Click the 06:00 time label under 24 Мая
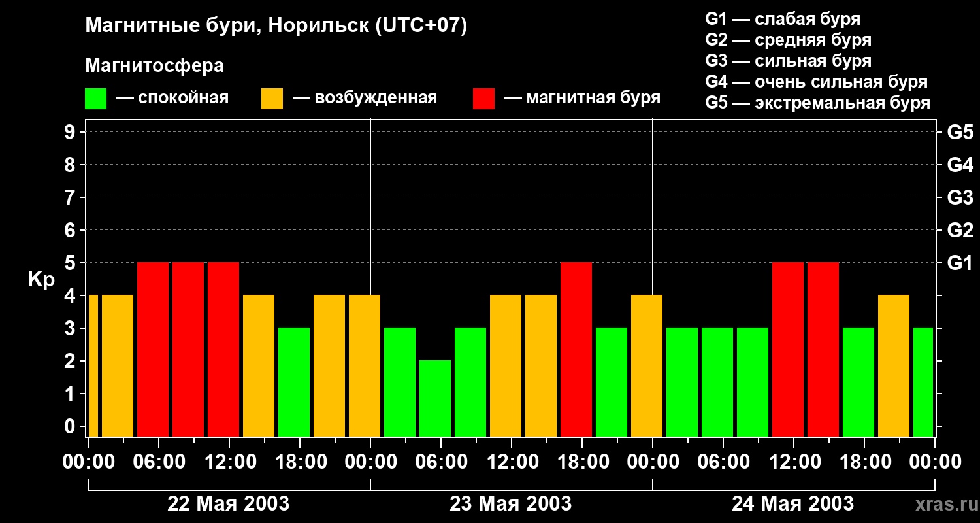The image size is (980, 523). (723, 462)
